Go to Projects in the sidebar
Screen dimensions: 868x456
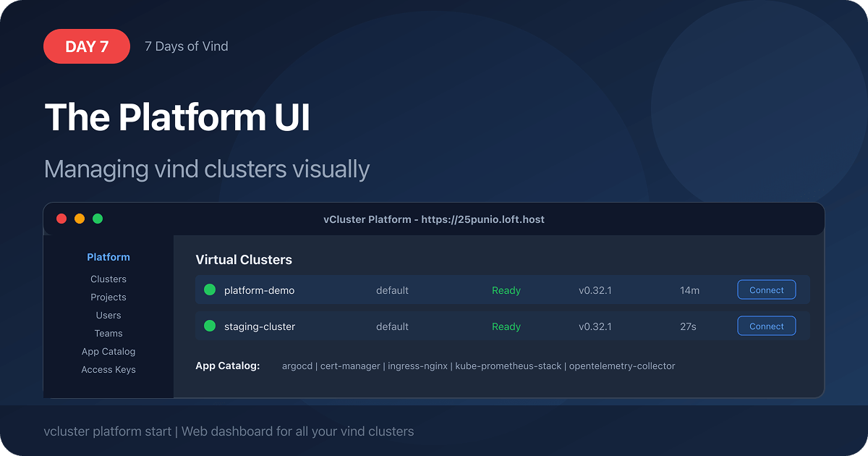tap(109, 297)
